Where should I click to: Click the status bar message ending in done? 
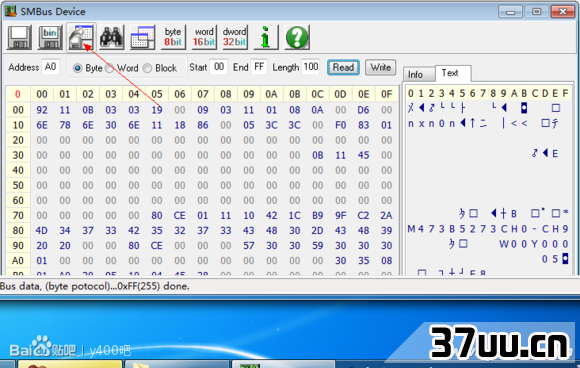(x=95, y=286)
